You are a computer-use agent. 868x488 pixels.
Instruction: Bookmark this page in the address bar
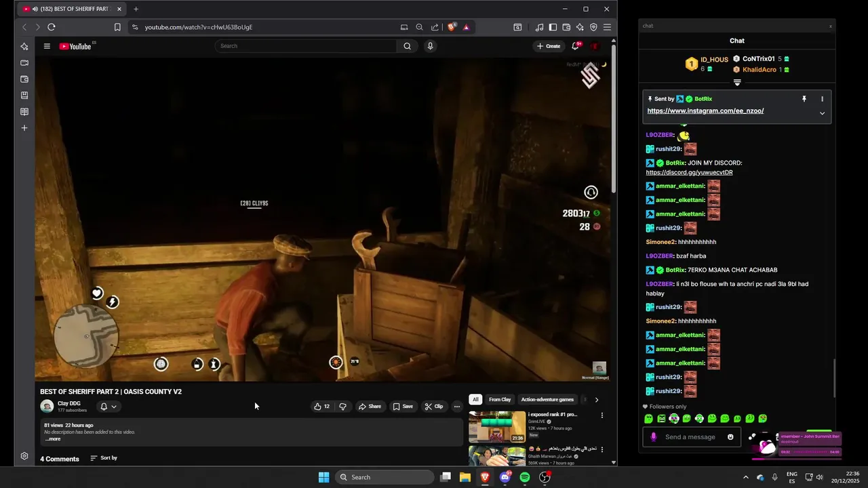pos(117,27)
